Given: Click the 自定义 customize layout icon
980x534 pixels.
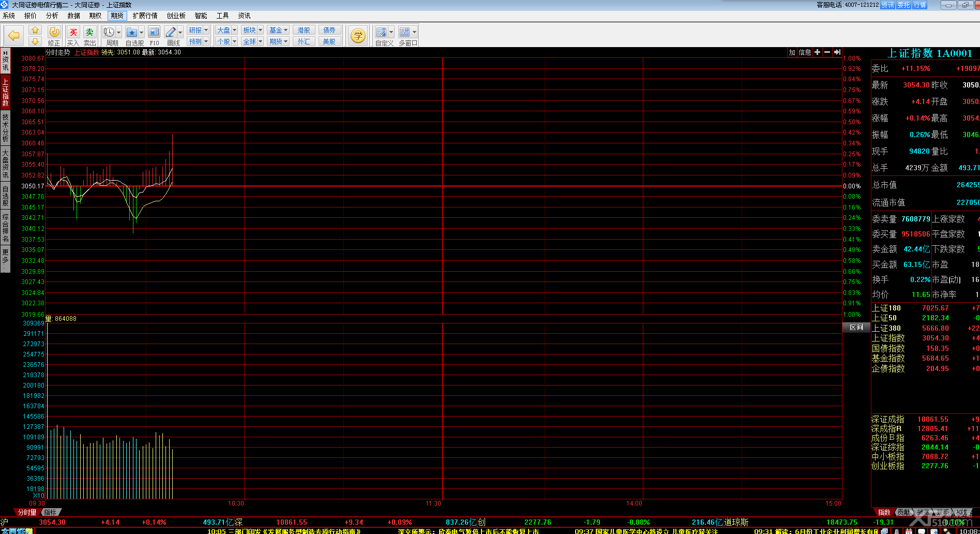Looking at the screenshot, I should pyautogui.click(x=381, y=32).
